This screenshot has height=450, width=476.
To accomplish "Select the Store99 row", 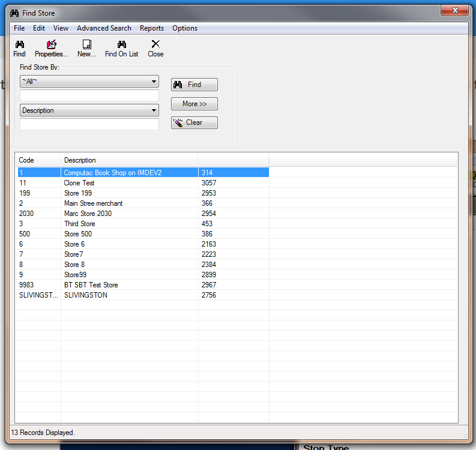I will 143,275.
